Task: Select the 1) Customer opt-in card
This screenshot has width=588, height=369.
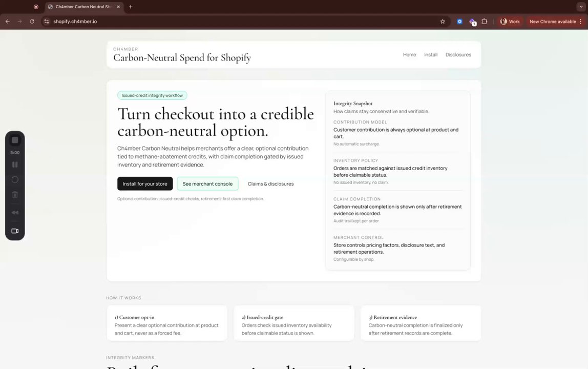Action: 167,323
